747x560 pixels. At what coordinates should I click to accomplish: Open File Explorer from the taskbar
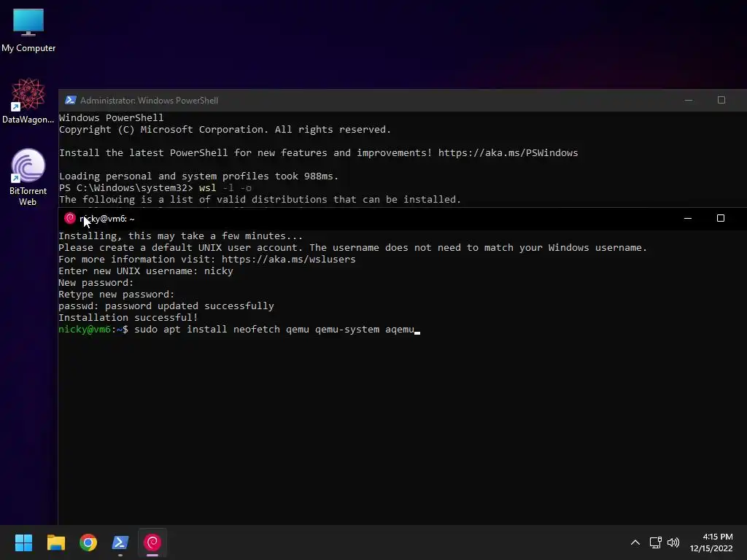(x=55, y=542)
